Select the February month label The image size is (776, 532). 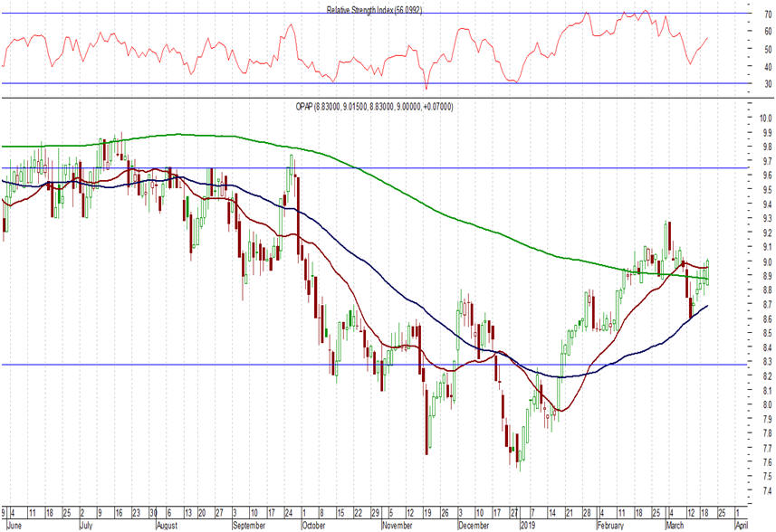click(609, 525)
